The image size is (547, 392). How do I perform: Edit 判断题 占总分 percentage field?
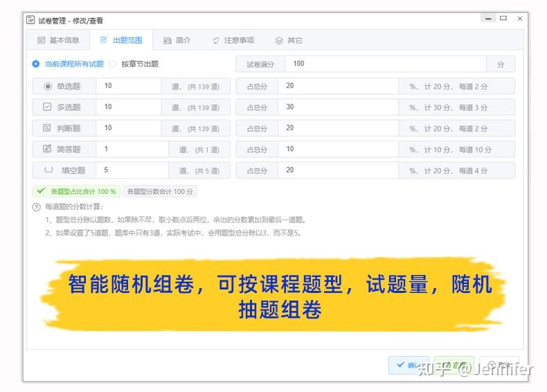click(x=338, y=128)
